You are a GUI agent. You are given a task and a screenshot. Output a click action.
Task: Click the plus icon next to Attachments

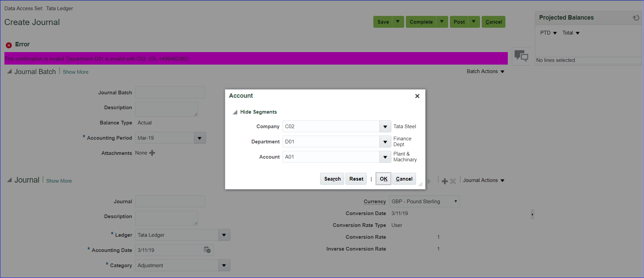[x=152, y=153]
